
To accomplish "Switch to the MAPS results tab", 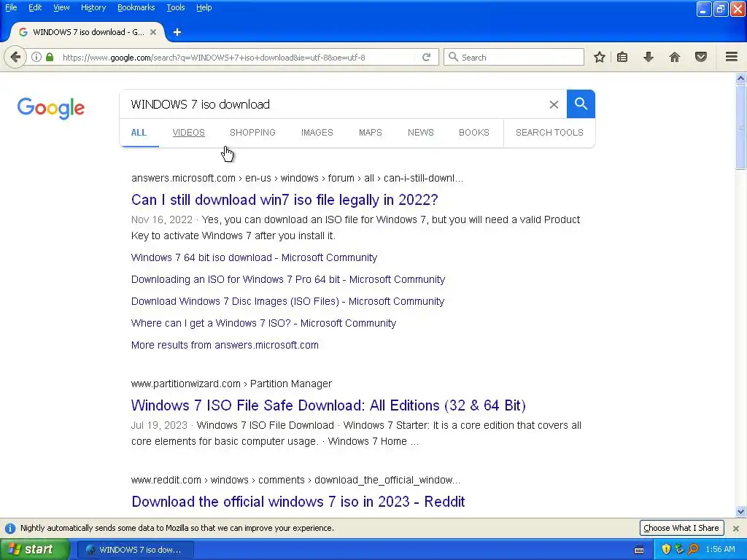I will [370, 133].
